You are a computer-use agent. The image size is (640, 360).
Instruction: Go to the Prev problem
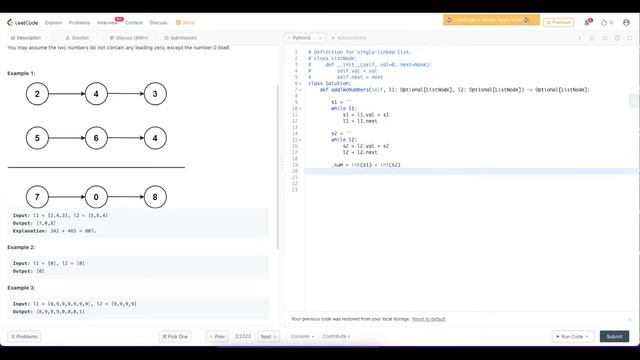click(217, 336)
